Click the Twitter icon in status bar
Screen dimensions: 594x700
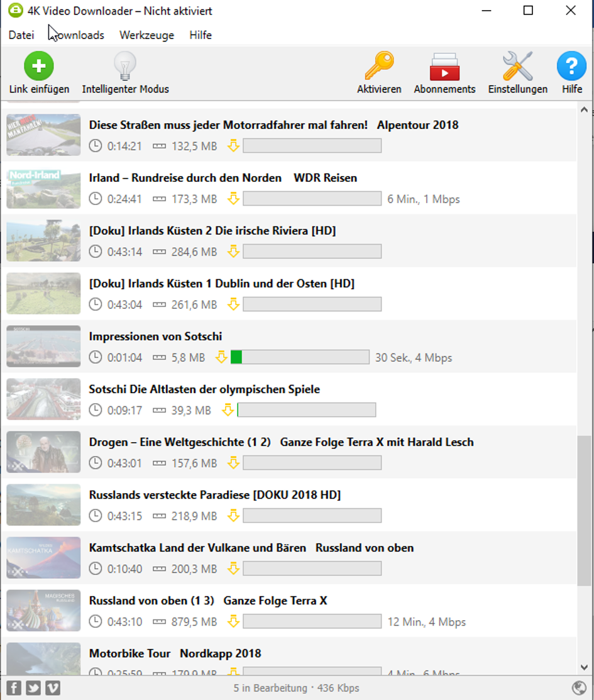33,688
